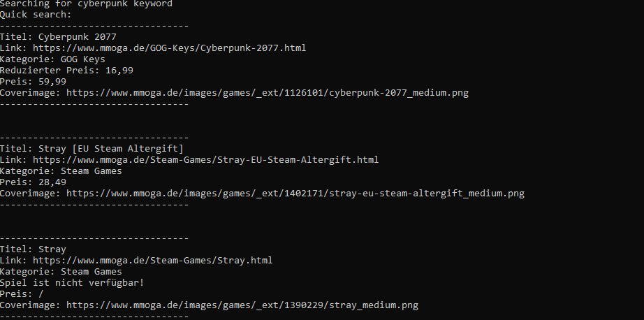Open the stray-eu-steam-altergift_medium.png cover URL
This screenshot has width=644, height=320.
[x=295, y=193]
